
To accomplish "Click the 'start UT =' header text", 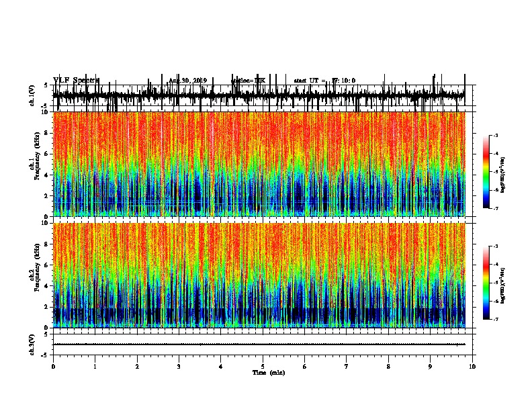I will pos(310,81).
